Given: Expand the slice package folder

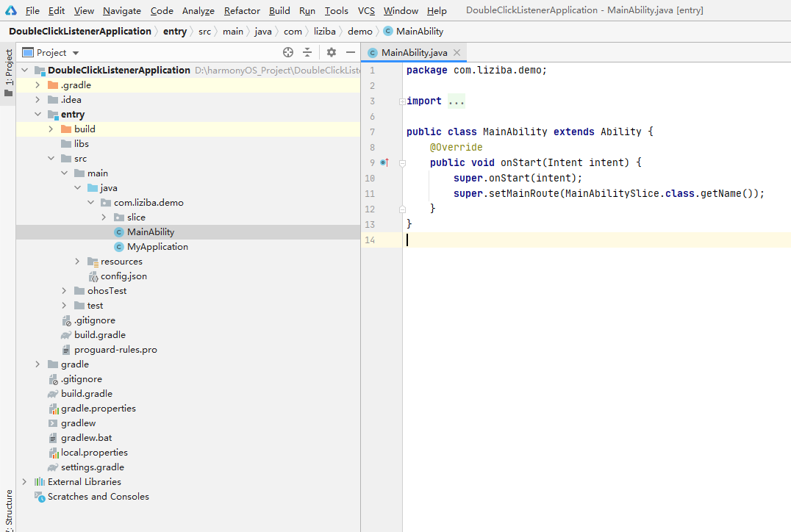Looking at the screenshot, I should click(104, 218).
